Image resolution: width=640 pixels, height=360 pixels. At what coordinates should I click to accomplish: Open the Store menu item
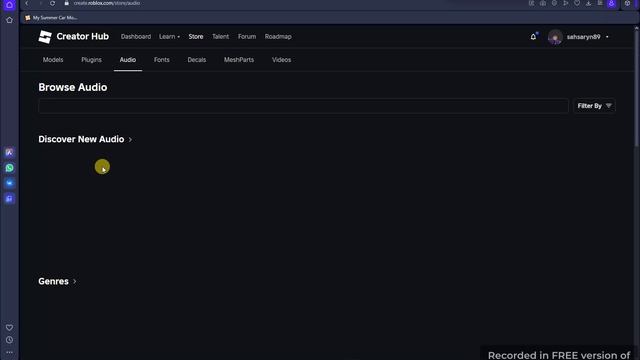coord(196,37)
